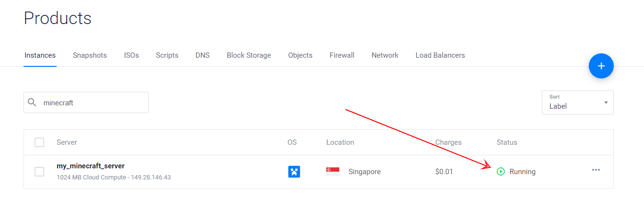644x215 pixels.
Task: Open the Sort by Label dropdown
Action: click(x=577, y=102)
